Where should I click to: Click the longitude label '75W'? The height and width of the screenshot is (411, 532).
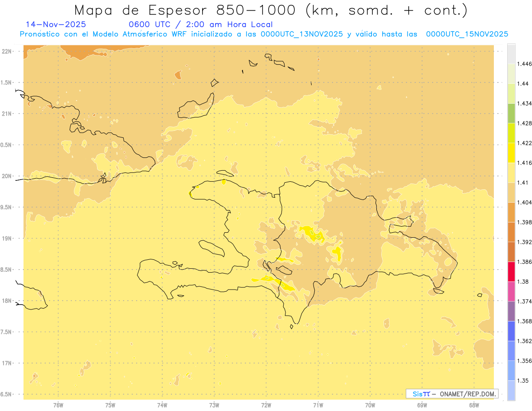[x=110, y=405]
